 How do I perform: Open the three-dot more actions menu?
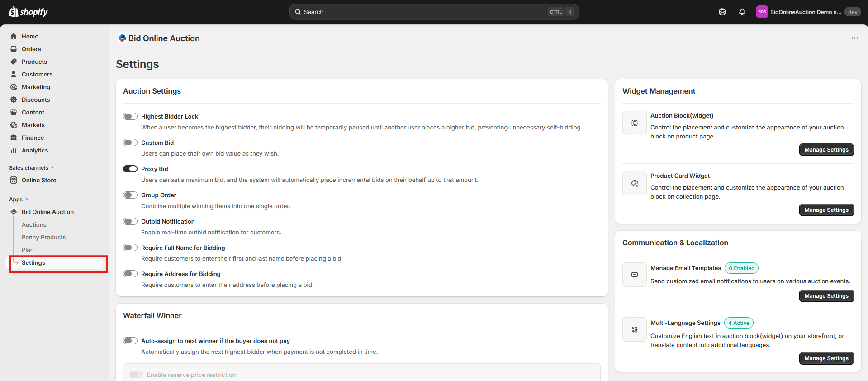854,38
